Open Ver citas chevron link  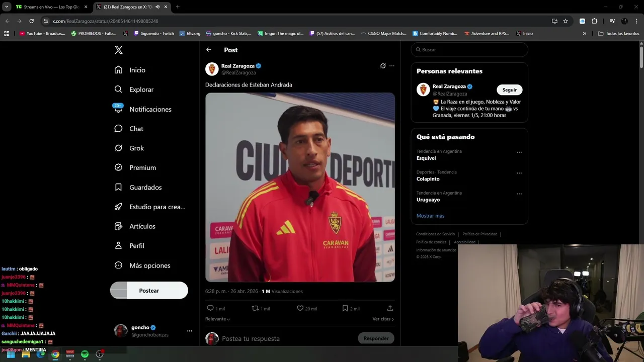pyautogui.click(x=383, y=319)
